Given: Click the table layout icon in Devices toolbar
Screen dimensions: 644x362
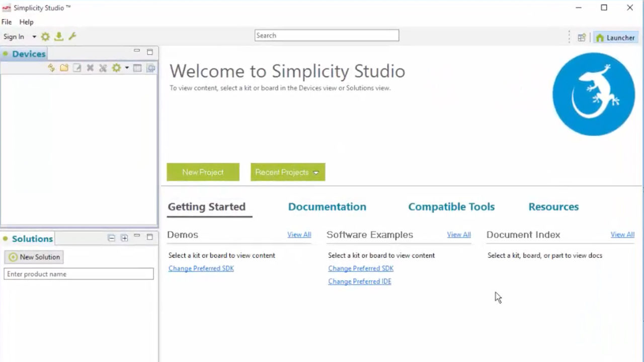Looking at the screenshot, I should pyautogui.click(x=137, y=68).
